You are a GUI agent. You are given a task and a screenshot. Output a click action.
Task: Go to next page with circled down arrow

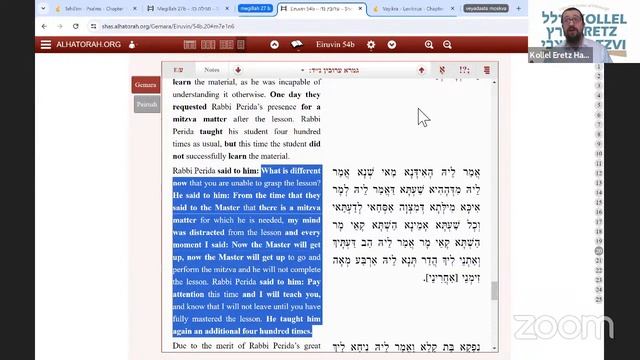pos(392,44)
